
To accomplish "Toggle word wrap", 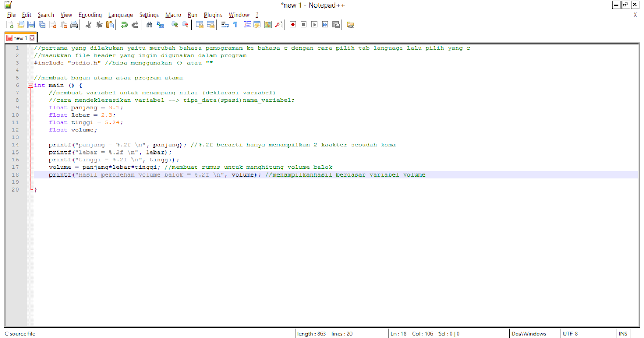I will click(x=224, y=24).
